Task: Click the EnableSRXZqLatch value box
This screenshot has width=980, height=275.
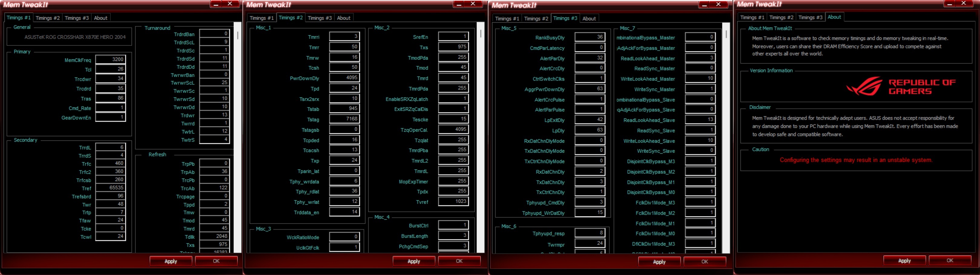Action: pos(453,99)
